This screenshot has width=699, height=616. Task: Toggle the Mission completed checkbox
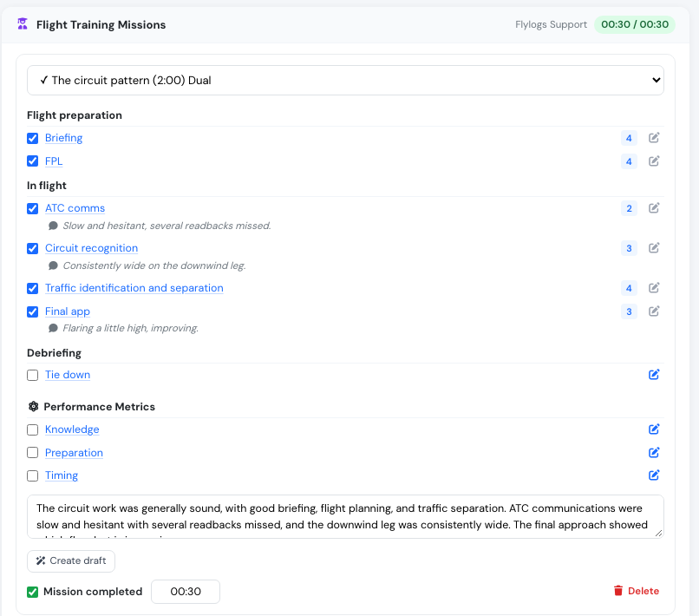[x=33, y=592]
